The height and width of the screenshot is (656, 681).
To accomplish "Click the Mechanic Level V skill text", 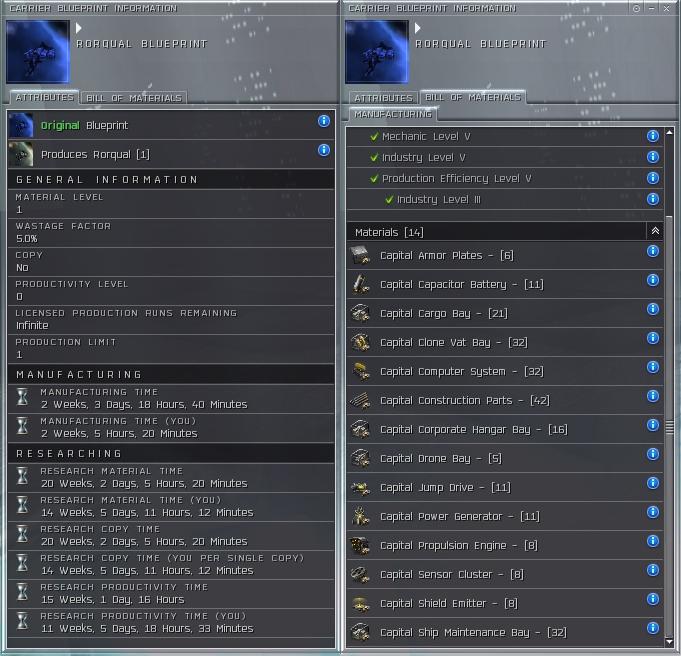I will (426, 136).
